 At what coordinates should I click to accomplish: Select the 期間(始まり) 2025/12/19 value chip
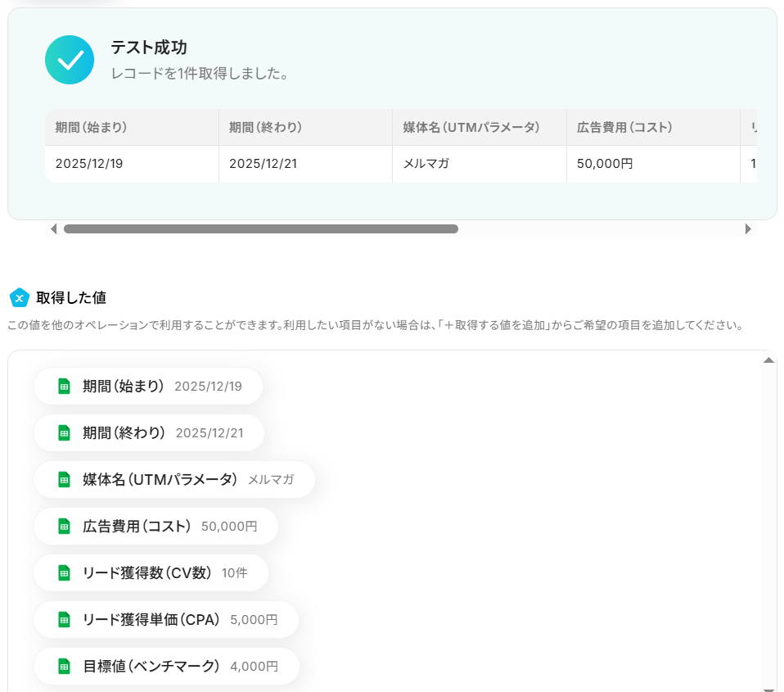pos(148,387)
